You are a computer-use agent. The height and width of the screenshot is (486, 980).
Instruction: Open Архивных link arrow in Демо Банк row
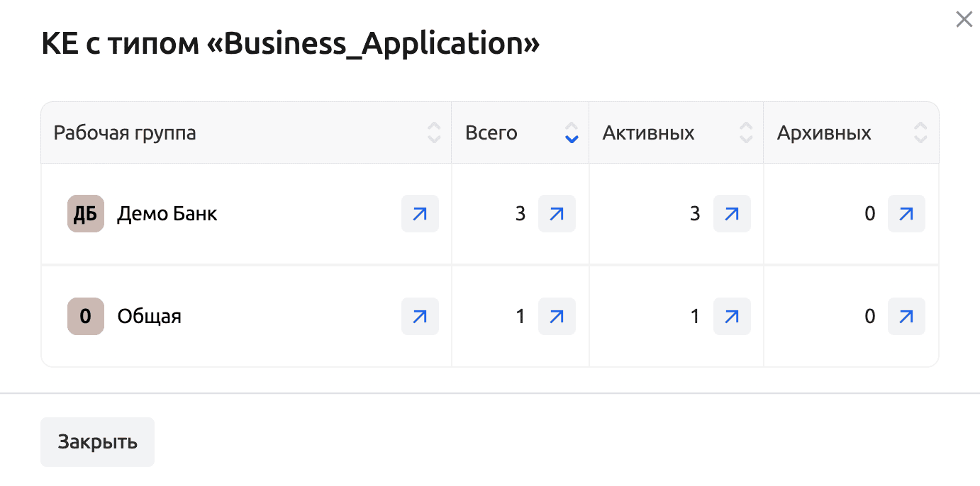click(x=906, y=213)
